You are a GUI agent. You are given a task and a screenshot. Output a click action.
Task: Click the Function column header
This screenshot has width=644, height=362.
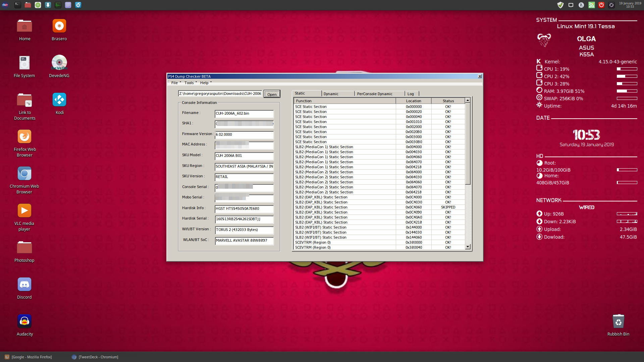(x=344, y=101)
